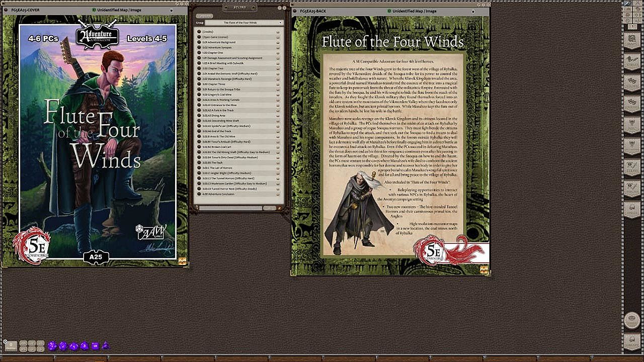The width and height of the screenshot is (644, 362).
Task: Click the edit list button in Story window
Action: [279, 208]
